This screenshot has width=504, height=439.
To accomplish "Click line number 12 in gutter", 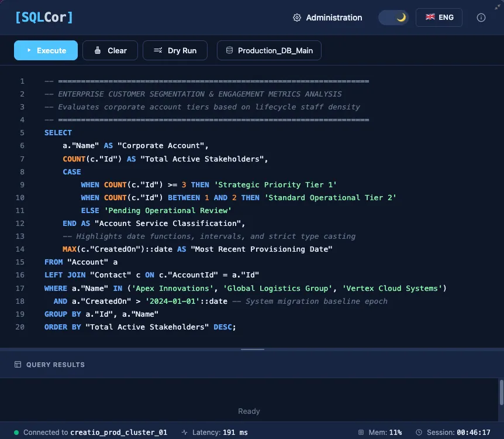I will pyautogui.click(x=20, y=224).
